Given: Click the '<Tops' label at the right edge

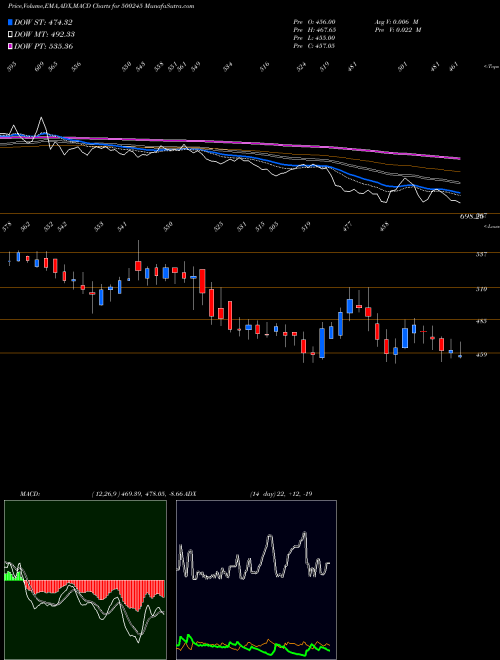Looking at the screenshot, I should (491, 67).
